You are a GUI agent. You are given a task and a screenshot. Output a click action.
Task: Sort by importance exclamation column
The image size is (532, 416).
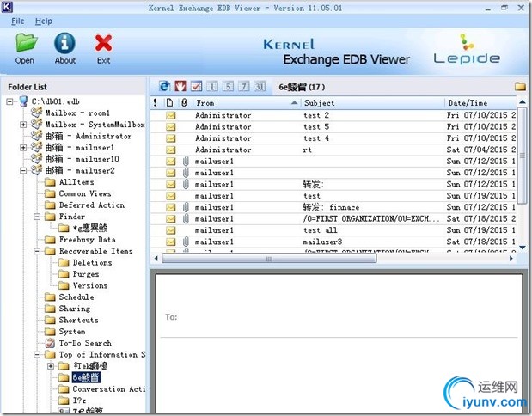point(155,102)
